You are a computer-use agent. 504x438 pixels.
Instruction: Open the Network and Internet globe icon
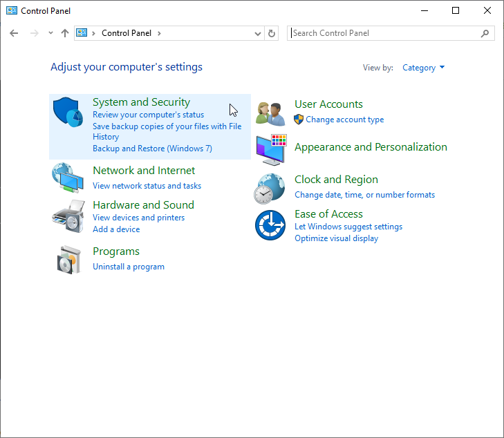[68, 178]
